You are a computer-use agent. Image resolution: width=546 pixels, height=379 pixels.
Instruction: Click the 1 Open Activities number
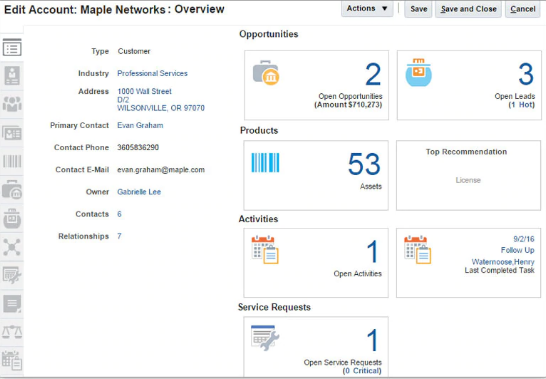point(372,252)
